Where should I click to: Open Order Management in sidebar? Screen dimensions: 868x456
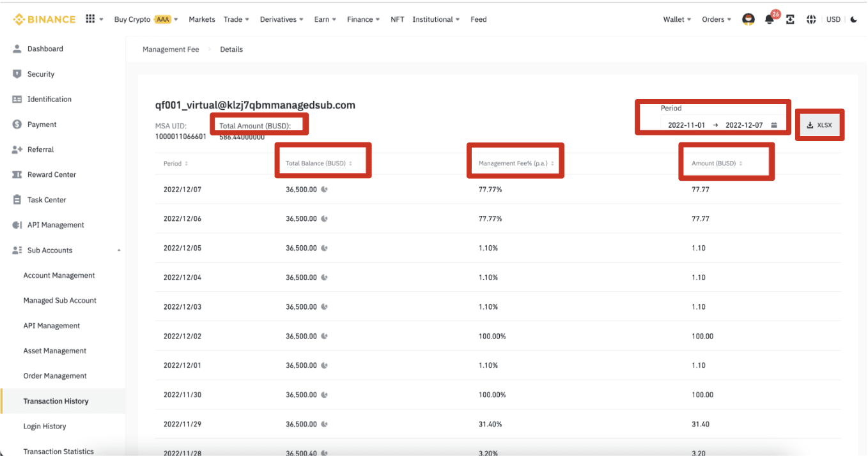pyautogui.click(x=55, y=376)
